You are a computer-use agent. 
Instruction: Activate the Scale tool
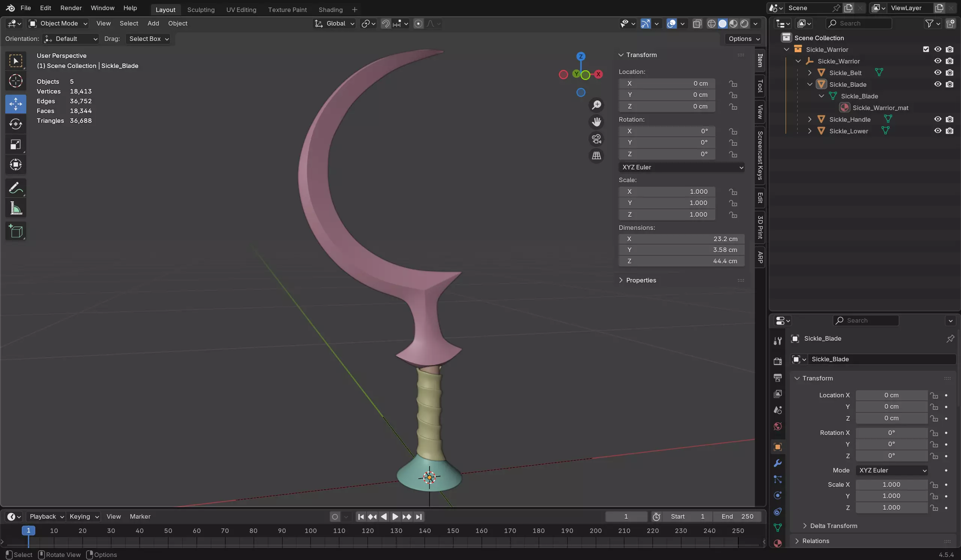[16, 145]
